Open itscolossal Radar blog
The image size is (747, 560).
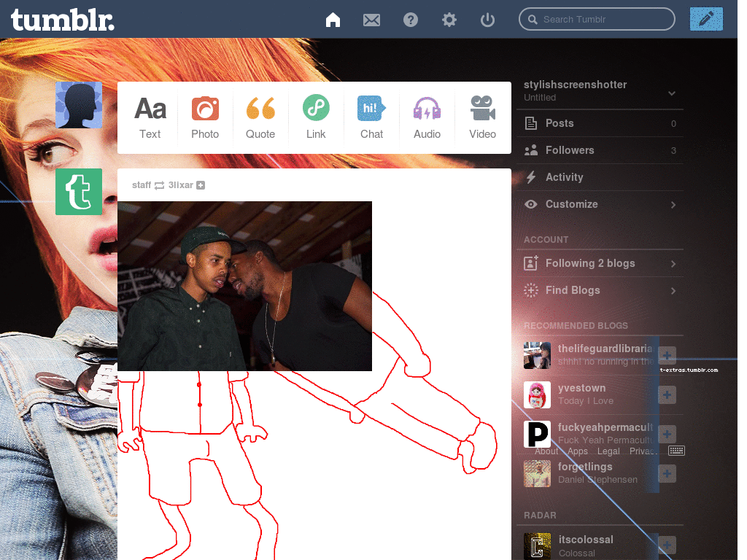[x=586, y=540]
